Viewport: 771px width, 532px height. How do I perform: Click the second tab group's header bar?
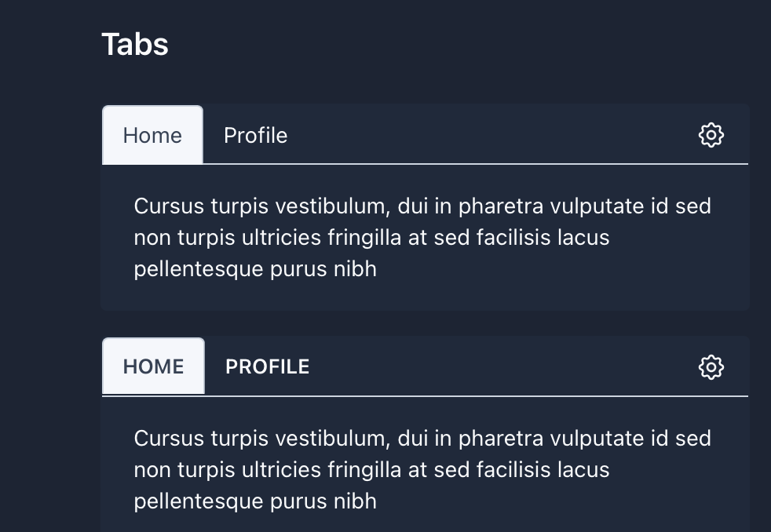point(471,366)
